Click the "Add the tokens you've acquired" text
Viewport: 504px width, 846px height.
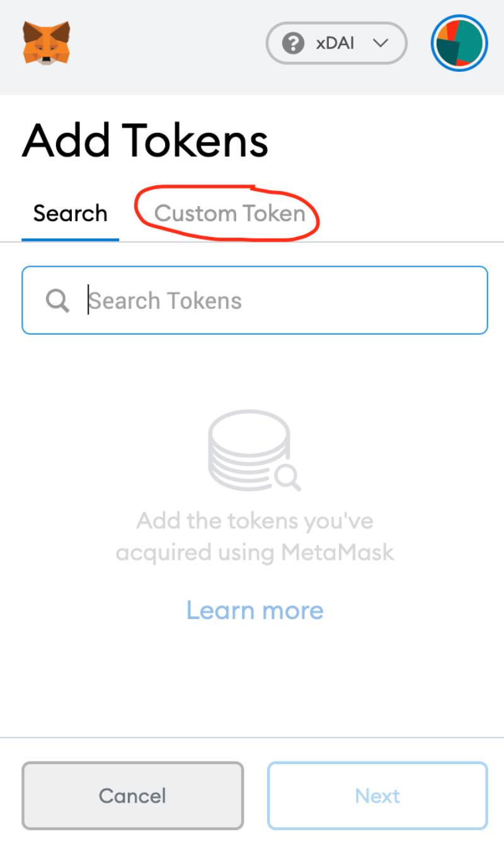255,521
